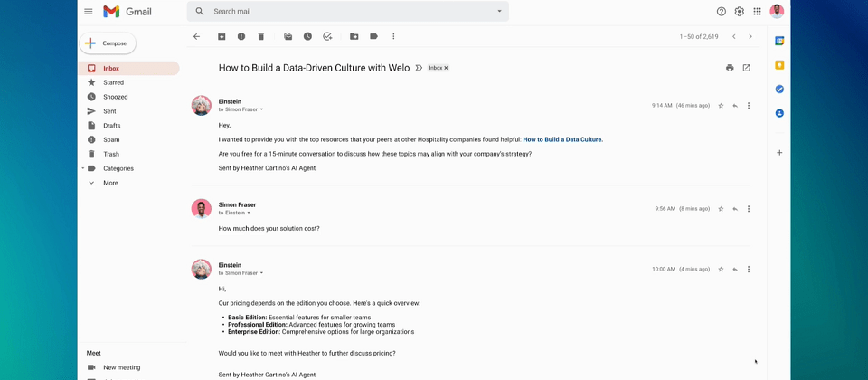Go back to inbox arrow
Screen dimensions: 868x380
point(196,36)
